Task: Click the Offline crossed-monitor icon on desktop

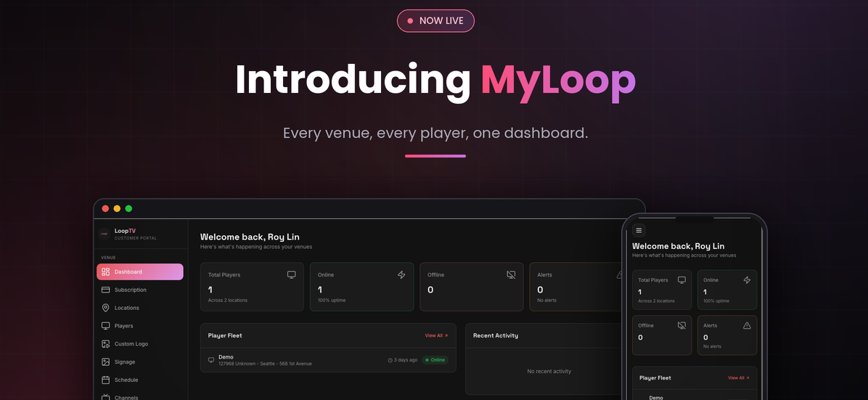Action: coord(511,275)
